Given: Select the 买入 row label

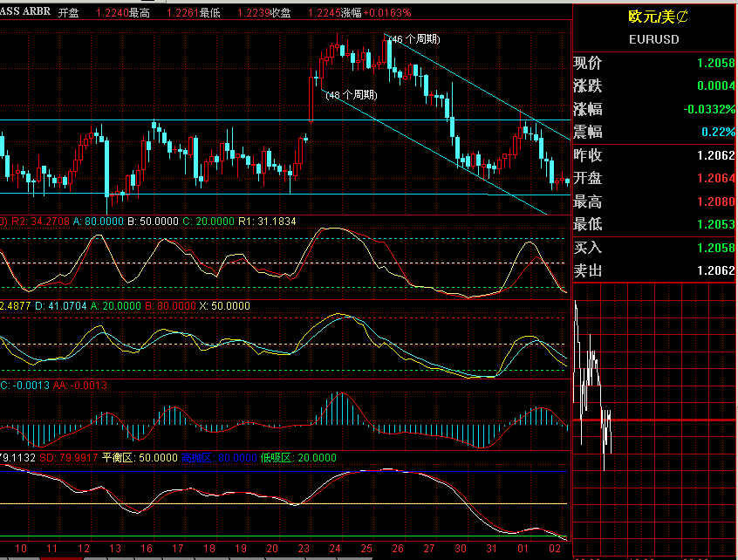Looking at the screenshot, I should click(x=587, y=248).
